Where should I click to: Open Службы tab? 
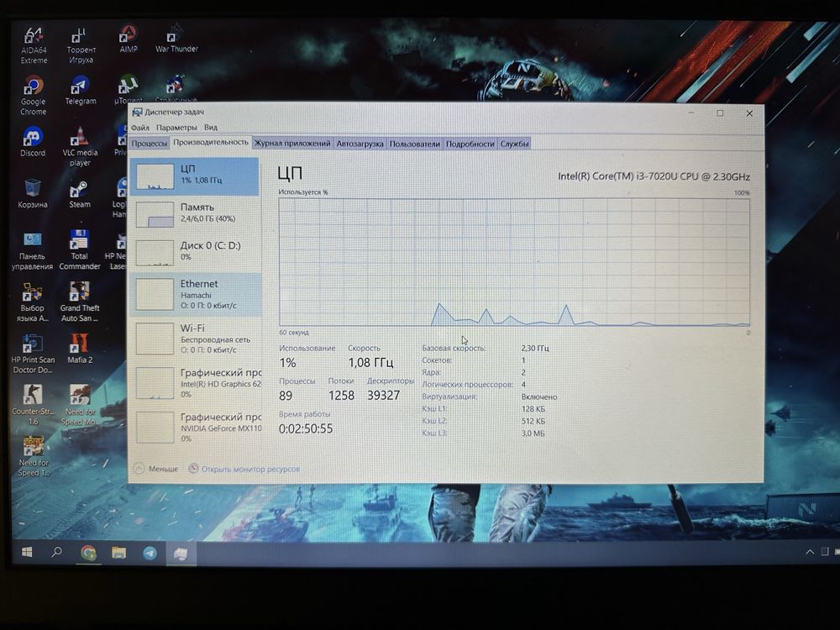click(514, 144)
